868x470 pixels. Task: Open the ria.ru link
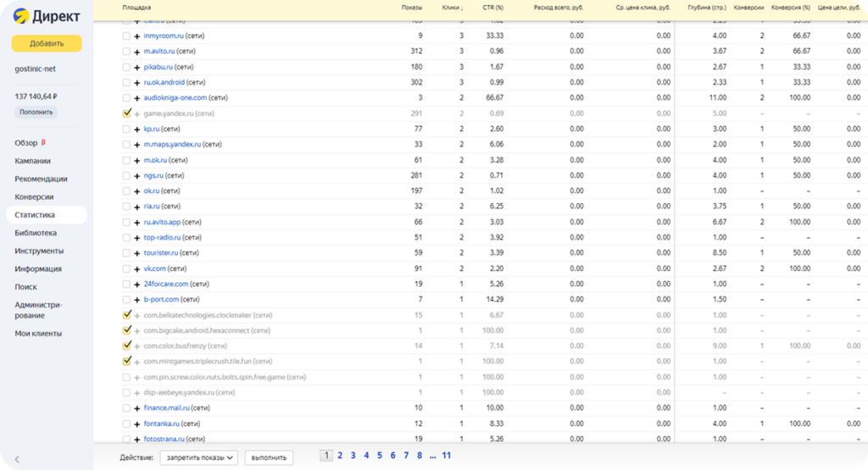[152, 207]
